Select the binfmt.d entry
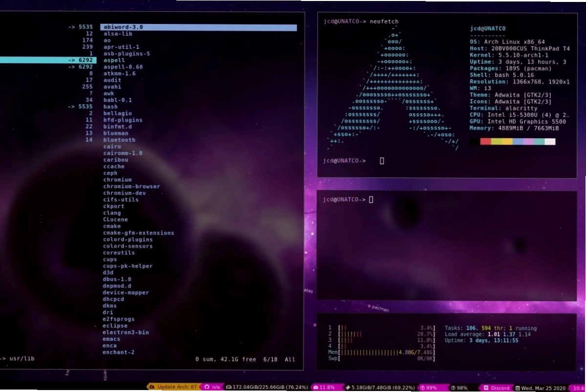This screenshot has width=586, height=392. [x=118, y=126]
